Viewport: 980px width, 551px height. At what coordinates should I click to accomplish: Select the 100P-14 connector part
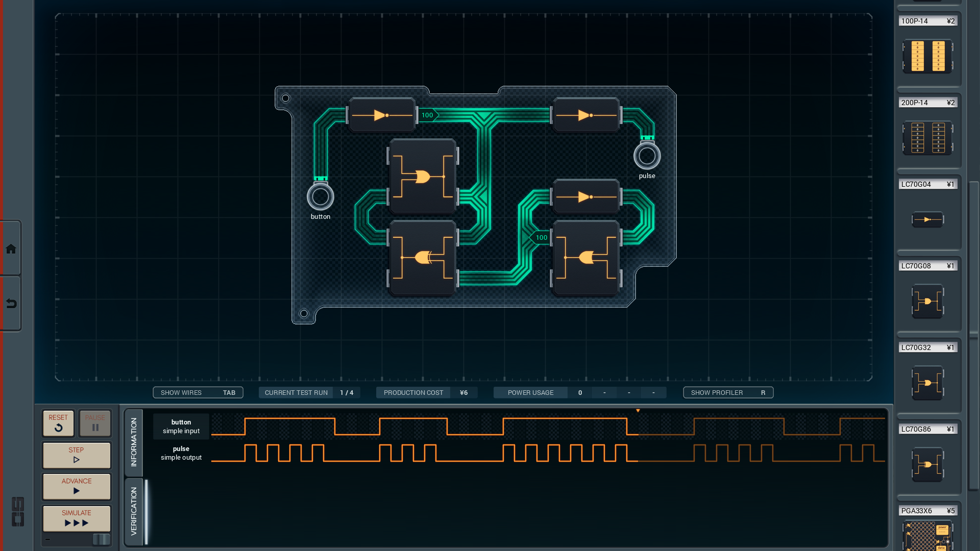click(x=927, y=56)
